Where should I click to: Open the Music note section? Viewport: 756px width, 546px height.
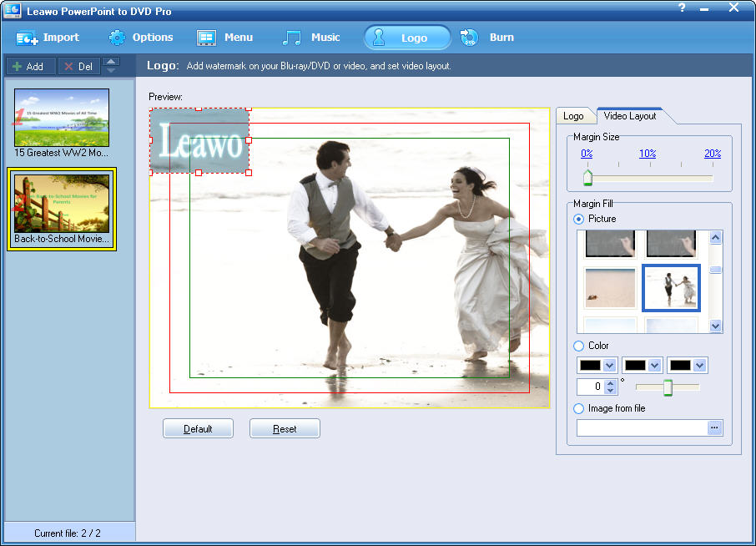click(x=292, y=38)
